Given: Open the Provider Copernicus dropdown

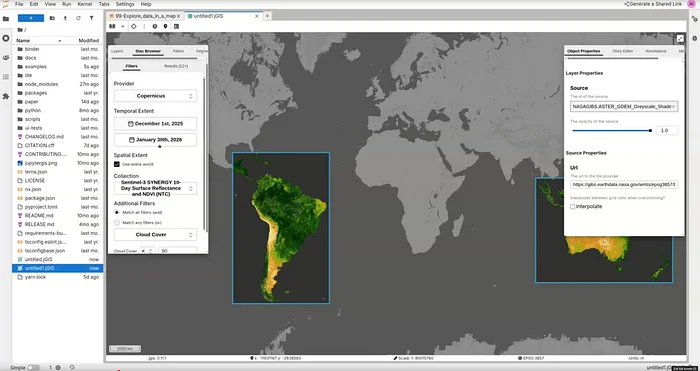Looking at the screenshot, I should pyautogui.click(x=155, y=96).
